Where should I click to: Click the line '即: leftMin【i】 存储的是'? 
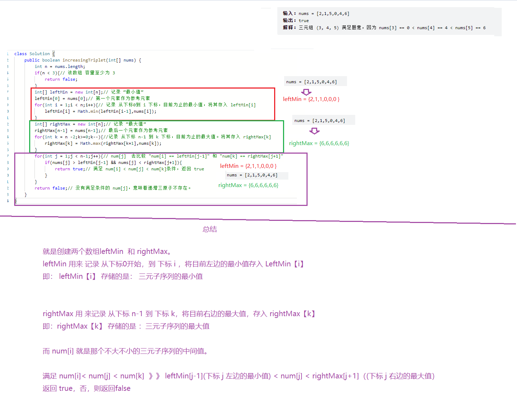[123, 276]
